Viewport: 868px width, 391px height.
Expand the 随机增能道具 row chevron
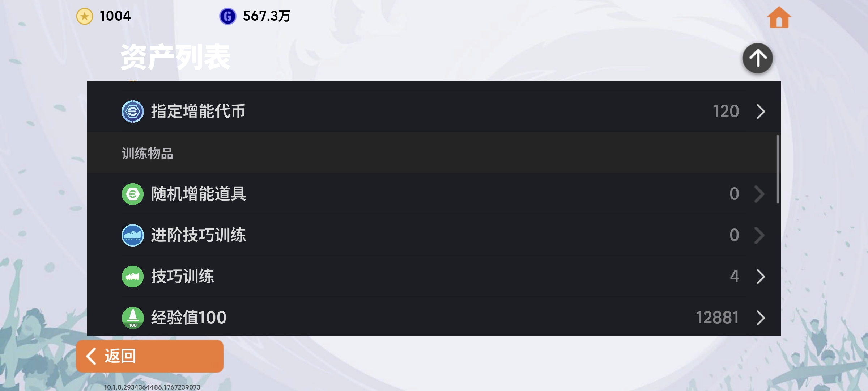[x=759, y=194]
